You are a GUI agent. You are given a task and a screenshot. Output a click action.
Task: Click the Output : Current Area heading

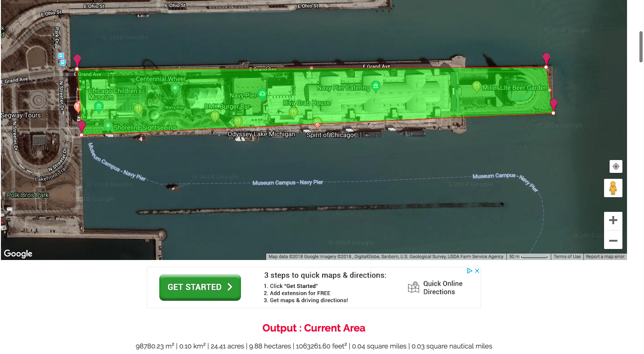click(x=314, y=328)
